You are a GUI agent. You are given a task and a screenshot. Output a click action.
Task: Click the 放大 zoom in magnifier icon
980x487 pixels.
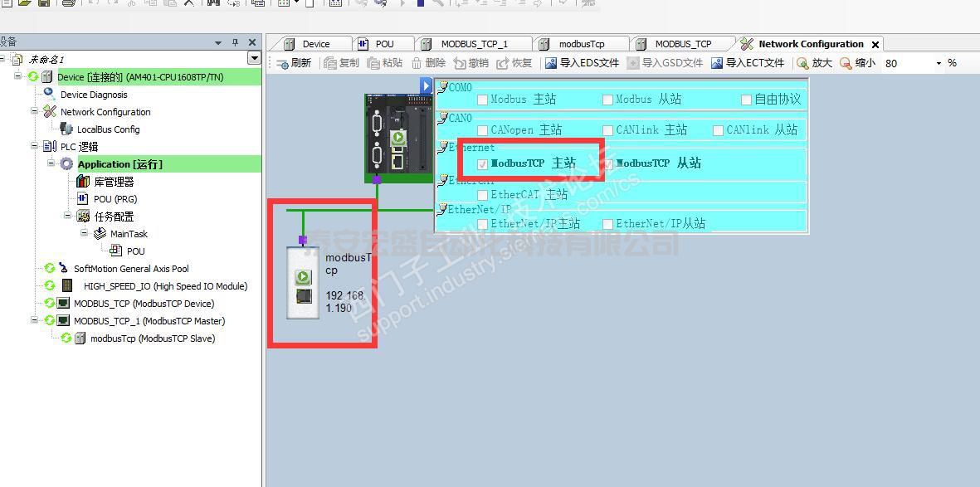802,63
